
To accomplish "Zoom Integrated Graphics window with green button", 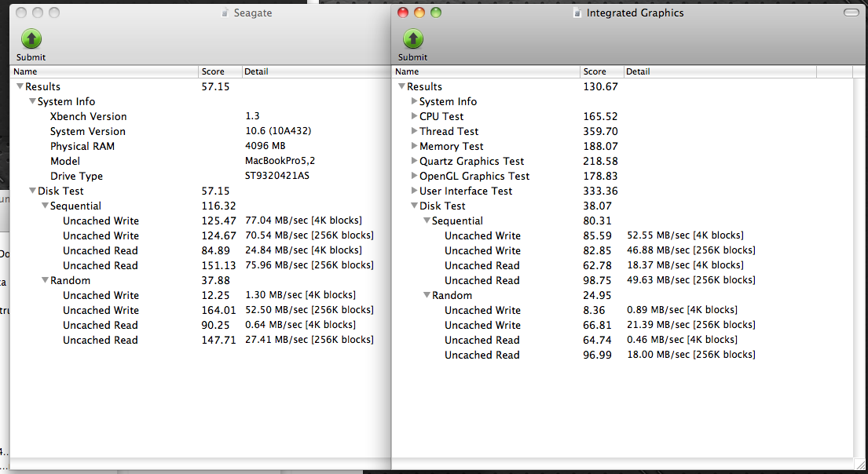I will [436, 13].
